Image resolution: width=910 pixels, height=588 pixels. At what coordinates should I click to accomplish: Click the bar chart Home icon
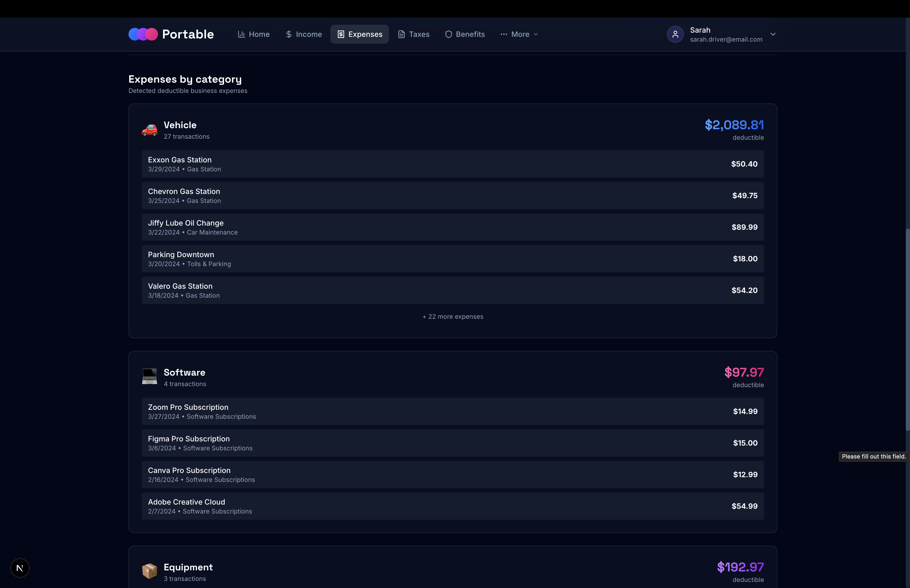pyautogui.click(x=241, y=34)
